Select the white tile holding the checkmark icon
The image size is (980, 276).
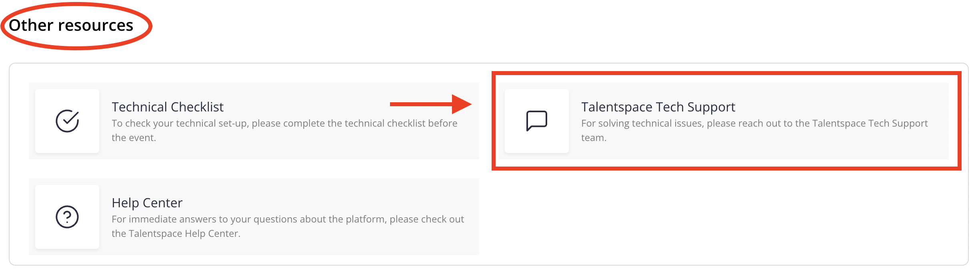[67, 121]
